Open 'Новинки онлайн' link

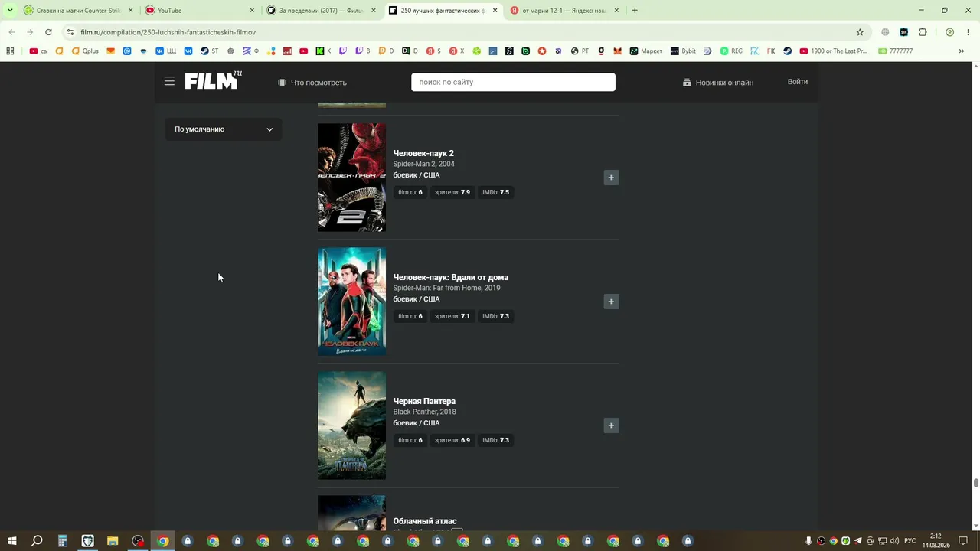coord(718,83)
